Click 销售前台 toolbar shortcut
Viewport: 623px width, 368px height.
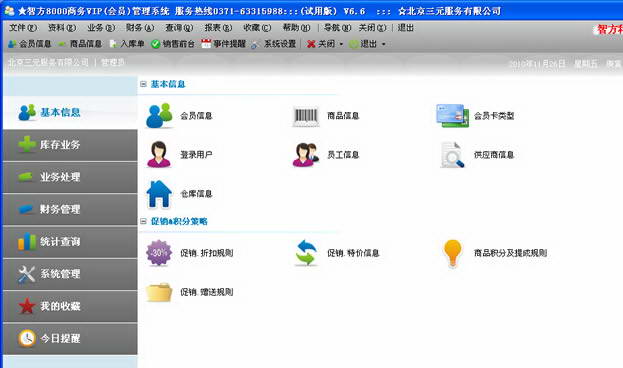pos(173,44)
